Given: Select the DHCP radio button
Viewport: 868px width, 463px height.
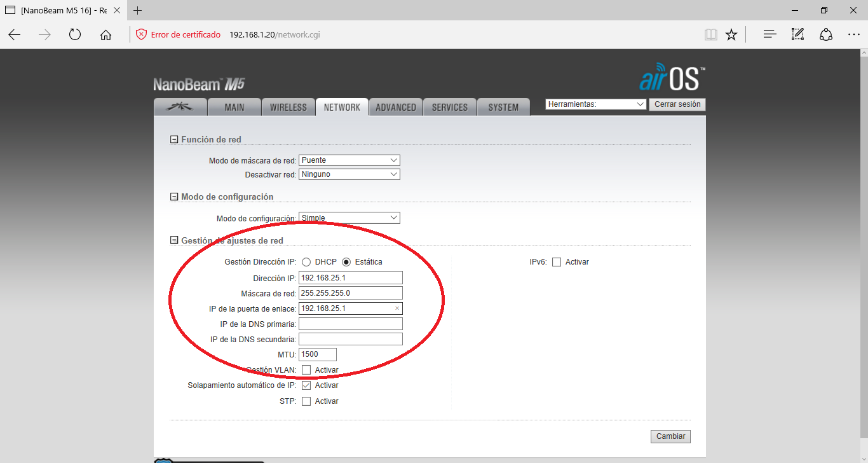Looking at the screenshot, I should pos(306,262).
